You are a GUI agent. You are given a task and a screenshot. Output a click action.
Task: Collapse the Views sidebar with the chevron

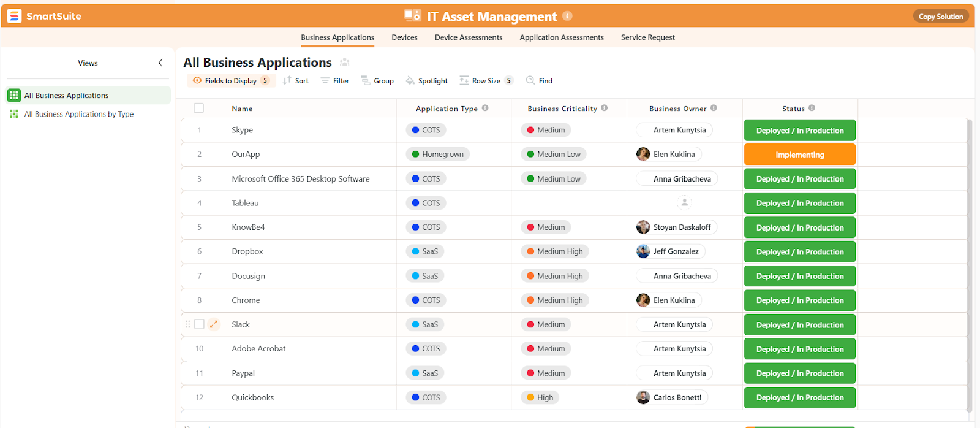coord(160,63)
